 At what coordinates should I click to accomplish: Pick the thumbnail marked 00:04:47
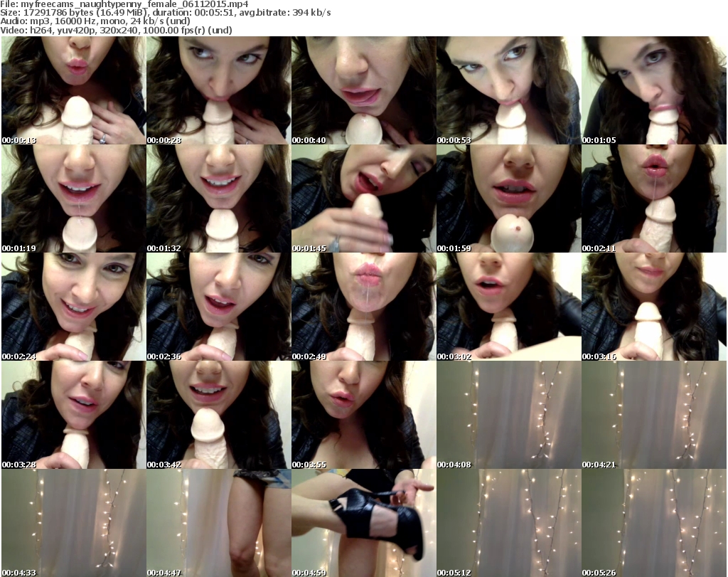pos(219,523)
